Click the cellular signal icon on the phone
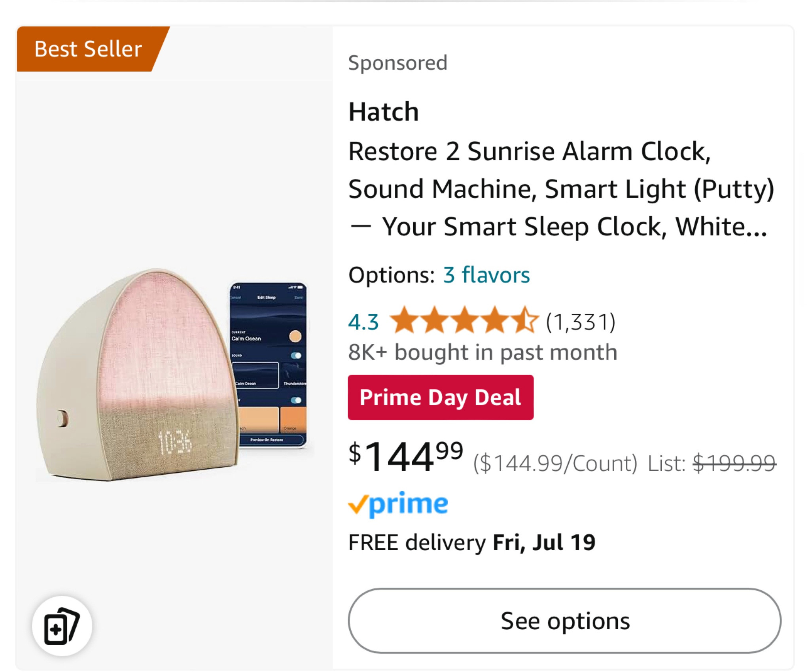The height and width of the screenshot is (672, 810). point(290,288)
